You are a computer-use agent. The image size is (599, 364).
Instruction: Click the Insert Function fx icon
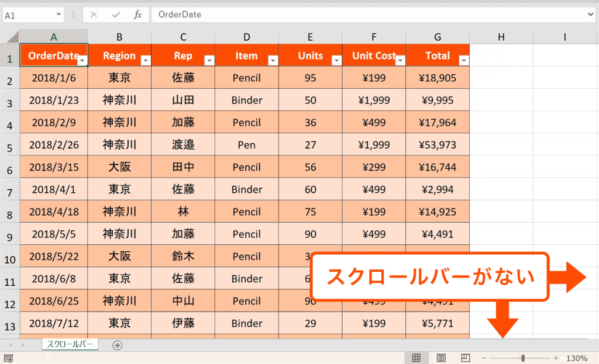(138, 15)
